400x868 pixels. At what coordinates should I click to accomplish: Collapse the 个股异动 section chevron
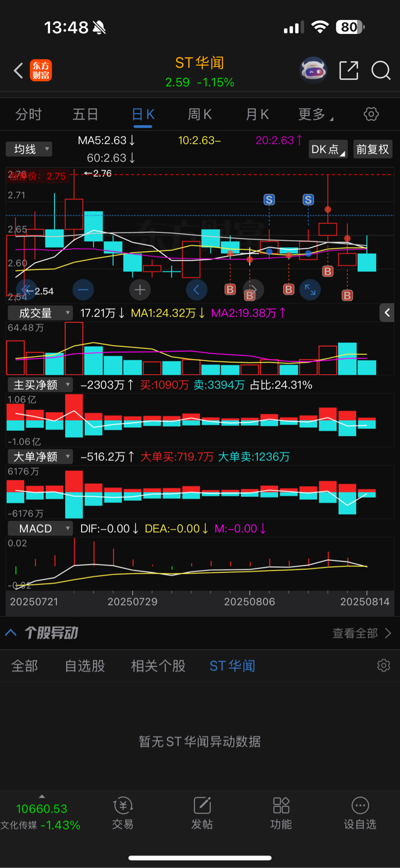[x=11, y=633]
